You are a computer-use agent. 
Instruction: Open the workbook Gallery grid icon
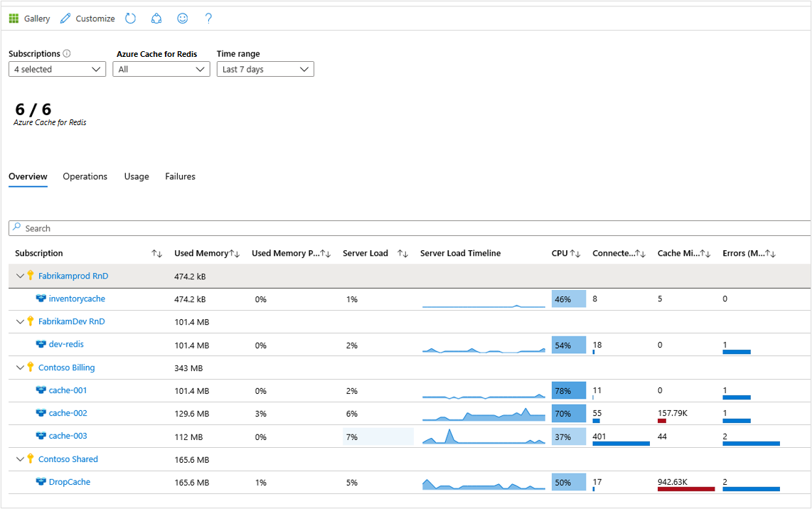point(13,18)
